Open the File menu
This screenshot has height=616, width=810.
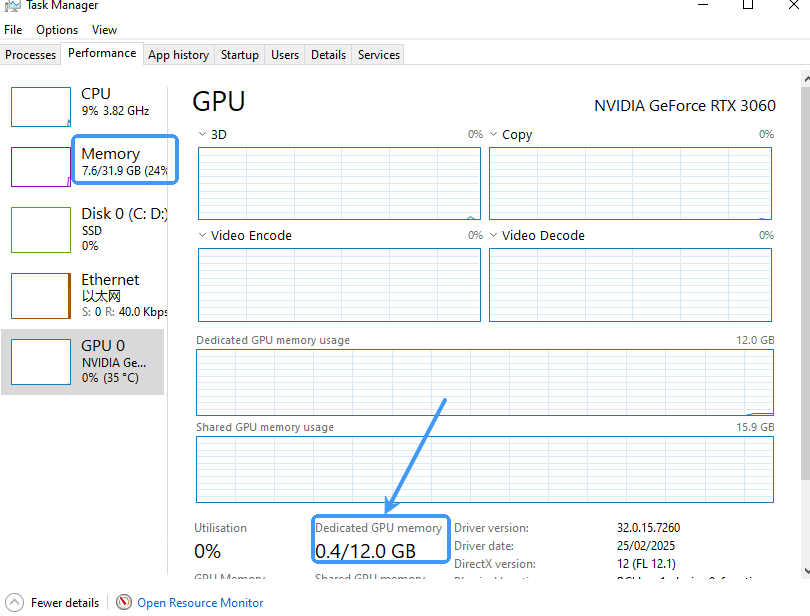[13, 30]
